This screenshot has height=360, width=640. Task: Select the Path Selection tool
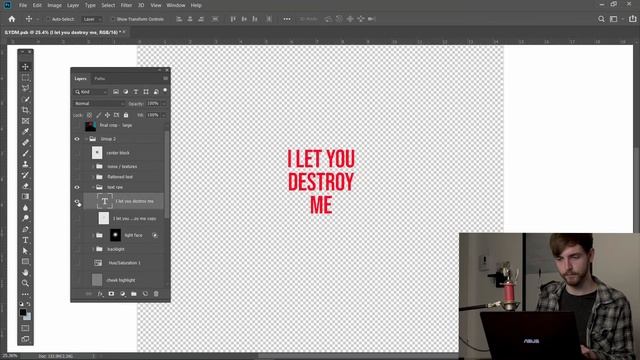click(25, 251)
